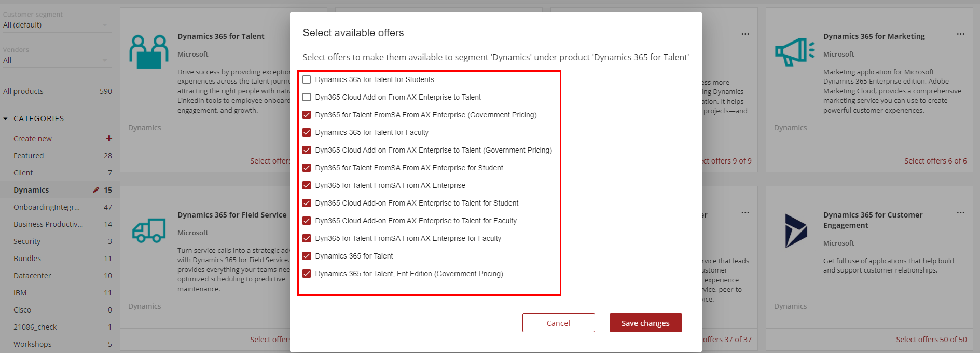Uncheck Dyn365 for Talent FromSA AX Enterprise (Government Pricing)

[x=307, y=115]
